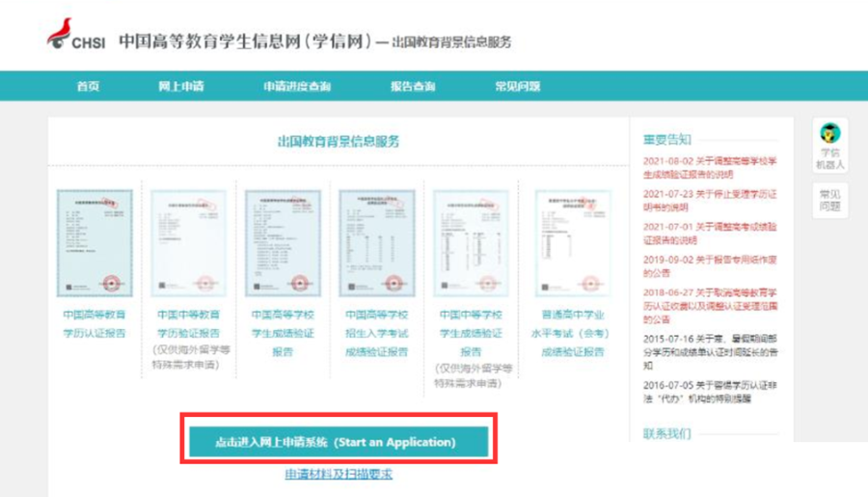Image resolution: width=868 pixels, height=497 pixels.
Task: Open the 申请材料及扫描要求 link
Action: coord(339,474)
